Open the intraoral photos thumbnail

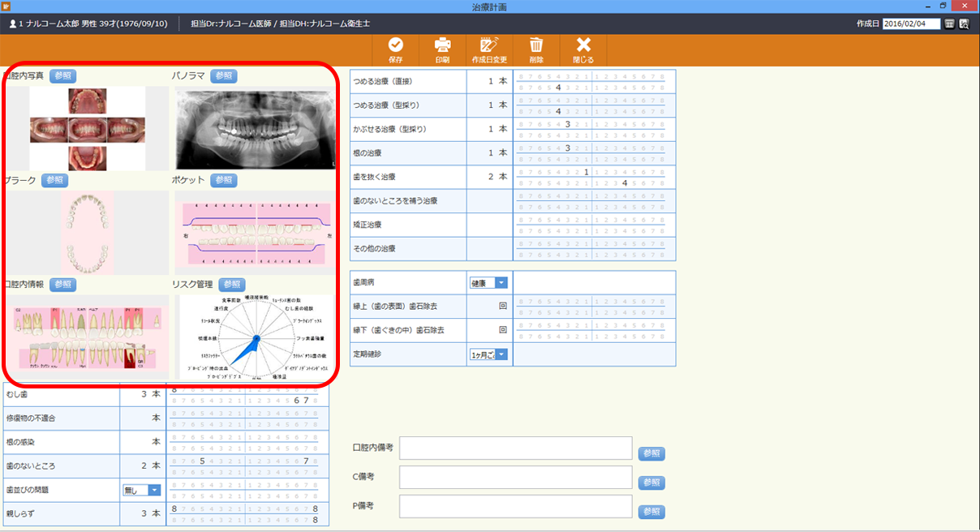(x=88, y=128)
